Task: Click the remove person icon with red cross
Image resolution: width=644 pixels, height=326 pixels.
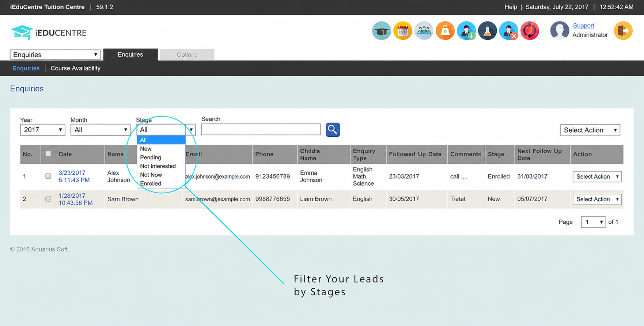Action: (x=508, y=31)
